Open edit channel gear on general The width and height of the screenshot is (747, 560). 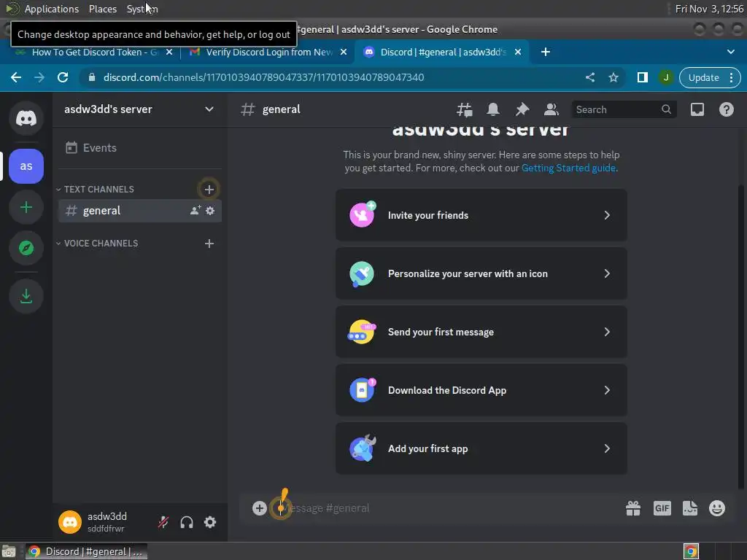pyautogui.click(x=210, y=211)
